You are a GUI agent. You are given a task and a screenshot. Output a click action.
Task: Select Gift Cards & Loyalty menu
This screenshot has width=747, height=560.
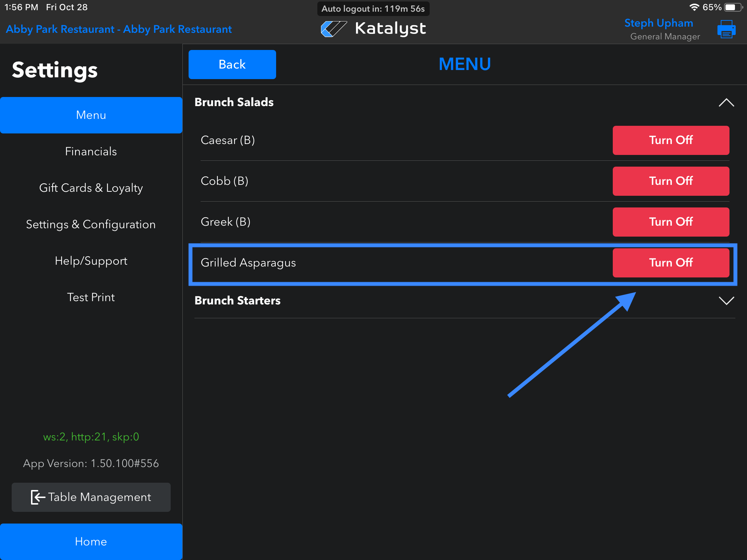91,188
